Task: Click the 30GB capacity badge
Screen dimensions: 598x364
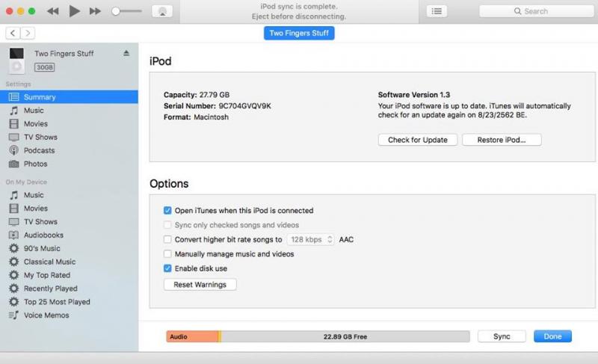Action: tap(45, 67)
